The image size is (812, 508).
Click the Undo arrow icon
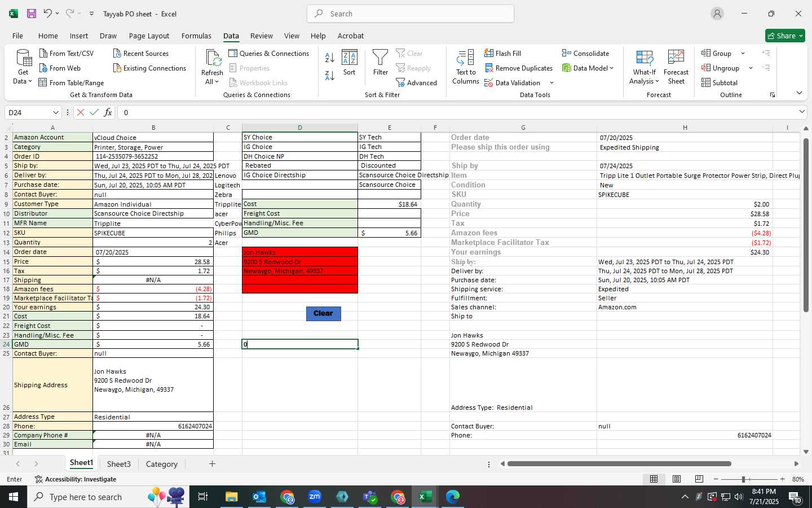coord(48,14)
